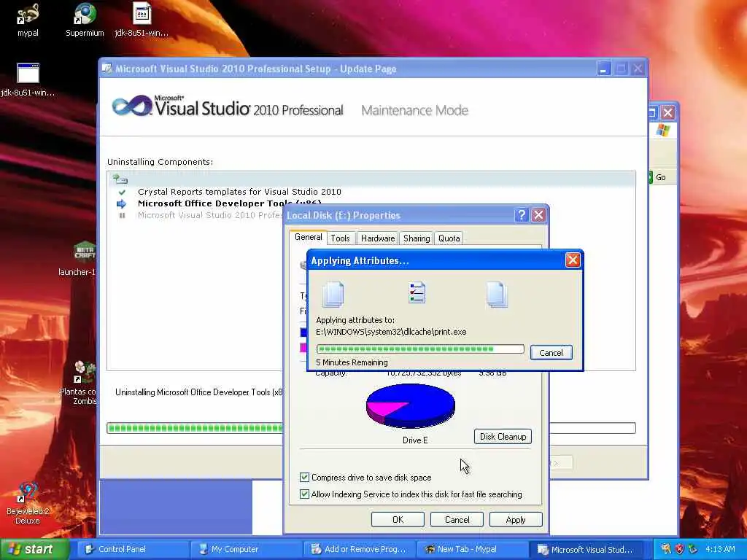747x560 pixels.
Task: Open the Sharing tab
Action: (417, 238)
